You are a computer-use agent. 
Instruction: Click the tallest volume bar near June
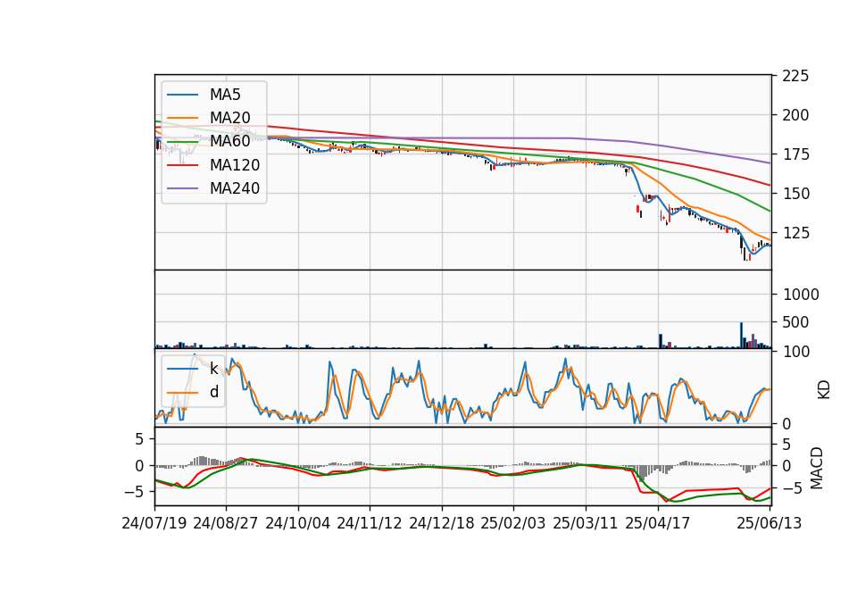pos(742,336)
